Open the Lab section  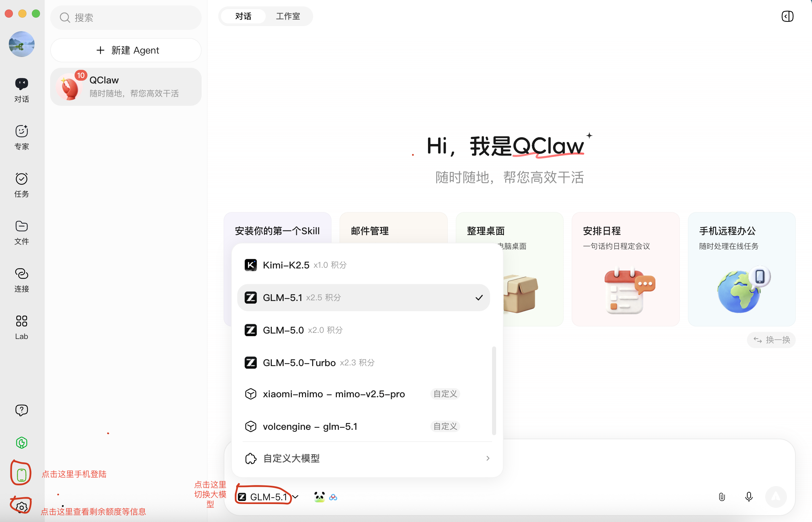pyautogui.click(x=22, y=327)
